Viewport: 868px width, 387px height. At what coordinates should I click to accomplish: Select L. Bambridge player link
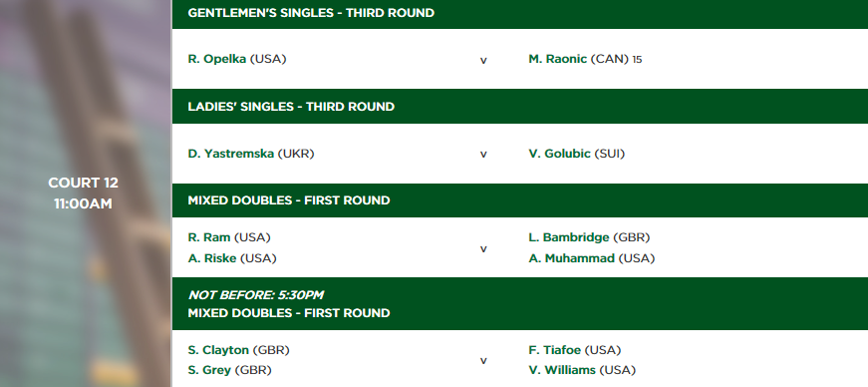(569, 237)
